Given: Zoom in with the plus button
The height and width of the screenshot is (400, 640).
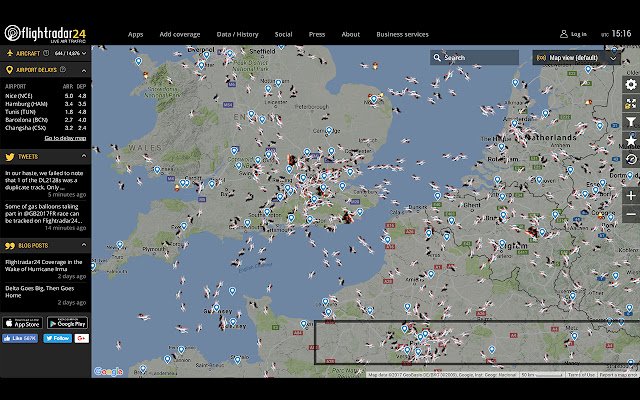Looking at the screenshot, I should [631, 195].
